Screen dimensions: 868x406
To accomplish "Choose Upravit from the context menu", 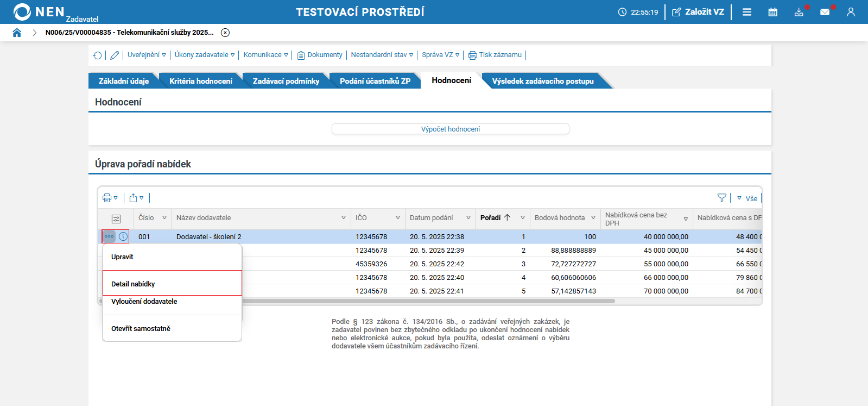I will (x=172, y=257).
